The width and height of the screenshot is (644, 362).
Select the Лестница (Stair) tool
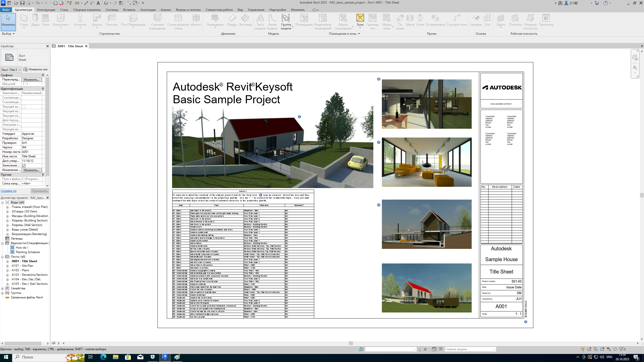[245, 20]
